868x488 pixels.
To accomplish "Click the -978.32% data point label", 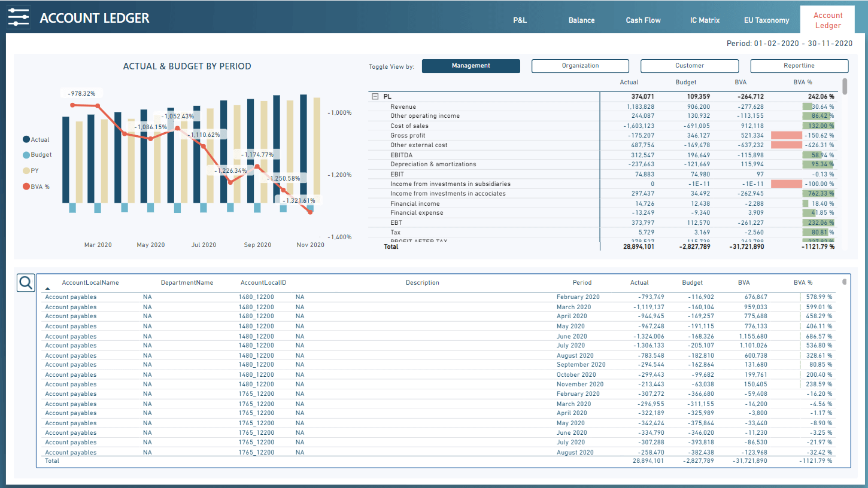I will (81, 93).
